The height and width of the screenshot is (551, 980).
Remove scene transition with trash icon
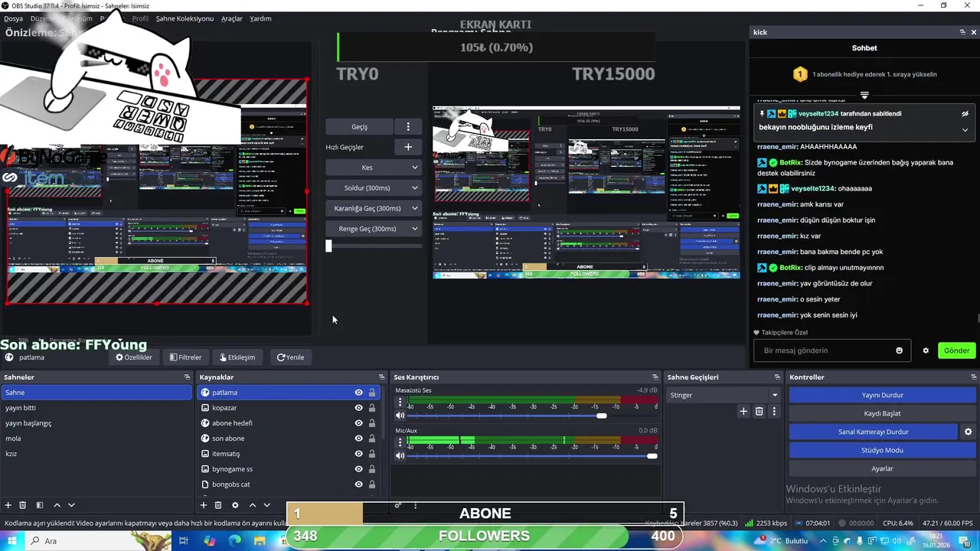759,412
